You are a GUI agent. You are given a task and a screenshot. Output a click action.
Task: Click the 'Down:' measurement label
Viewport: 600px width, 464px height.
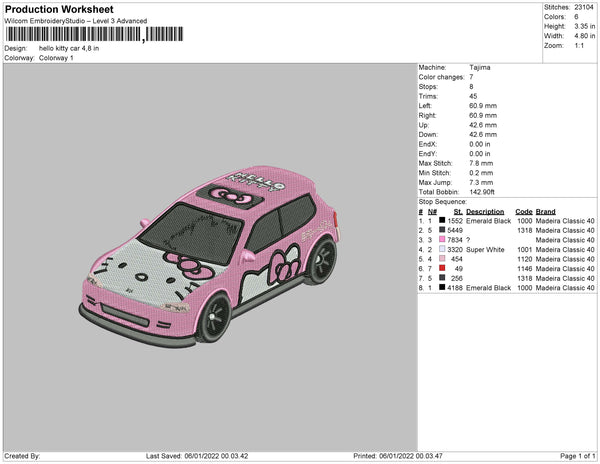click(428, 135)
